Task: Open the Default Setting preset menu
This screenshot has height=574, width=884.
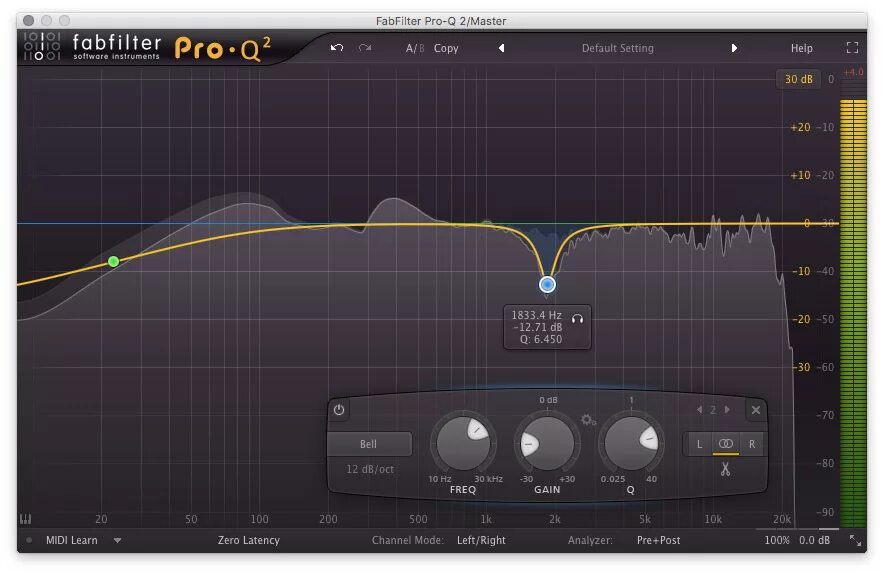Action: click(617, 48)
